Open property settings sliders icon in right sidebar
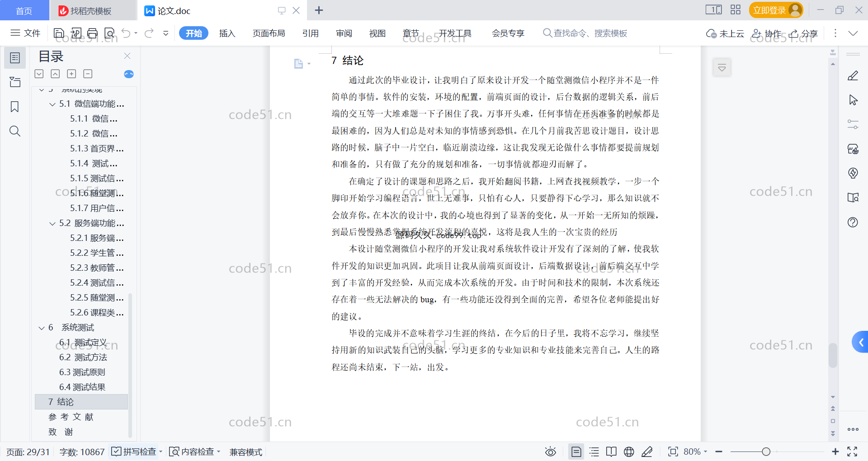Screen dimensions: 868x461 coord(853,124)
